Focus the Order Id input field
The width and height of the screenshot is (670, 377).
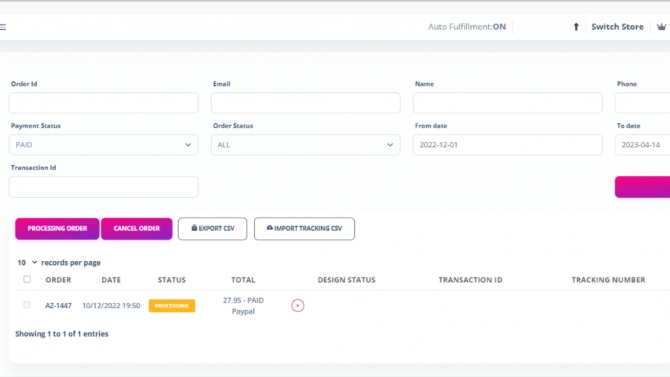point(104,103)
